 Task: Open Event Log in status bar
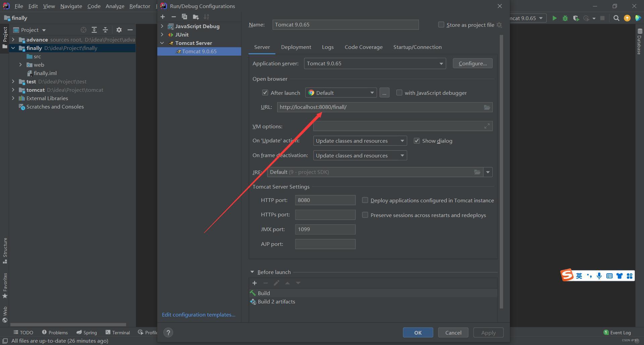[617, 333]
